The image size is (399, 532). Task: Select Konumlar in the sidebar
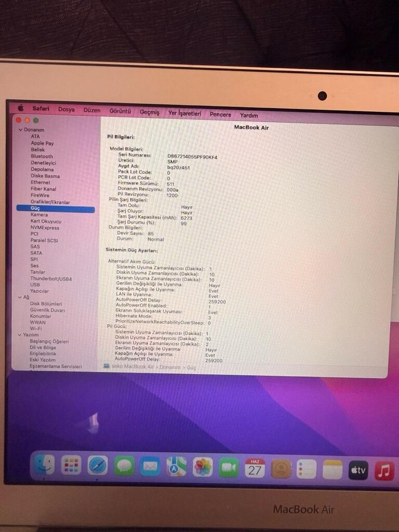coord(41,316)
